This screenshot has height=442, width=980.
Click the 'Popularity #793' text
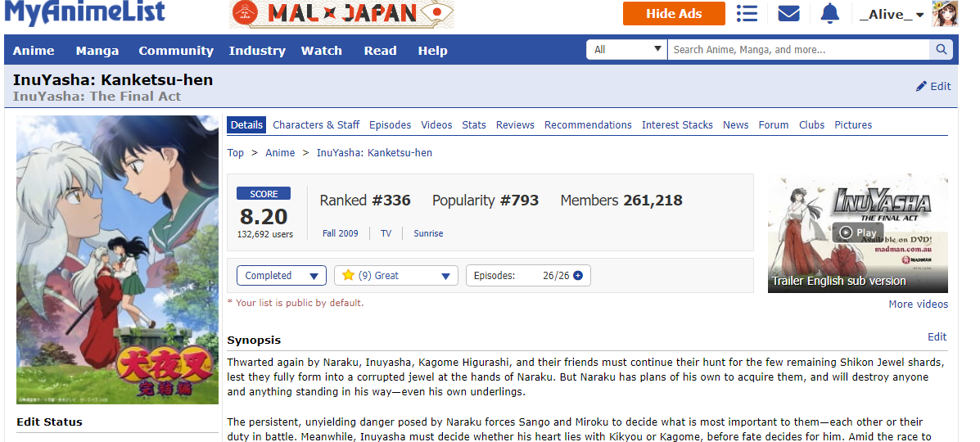click(x=485, y=200)
